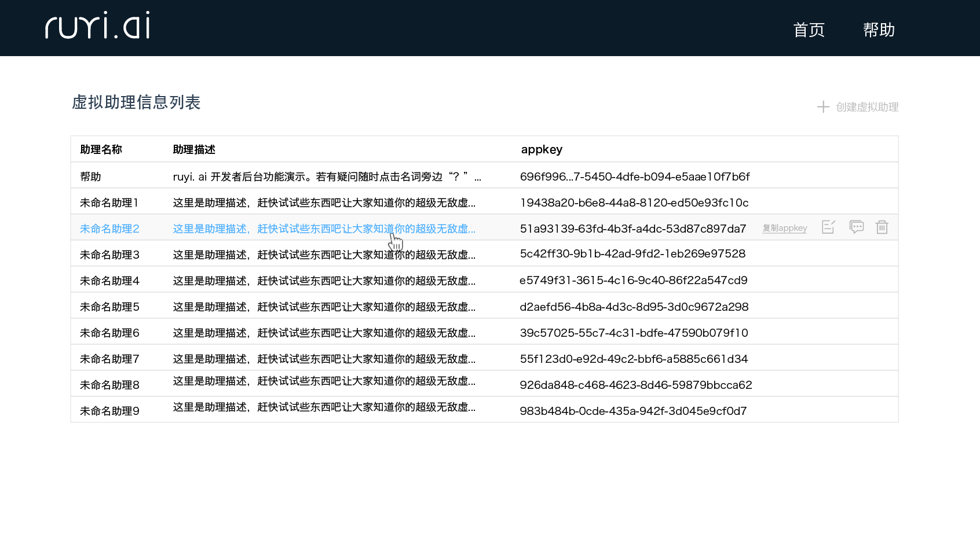980x537 pixels.
Task: Click appkey 39c57025-55c7-4c31-bdfe-47590b079f10
Action: pos(634,333)
